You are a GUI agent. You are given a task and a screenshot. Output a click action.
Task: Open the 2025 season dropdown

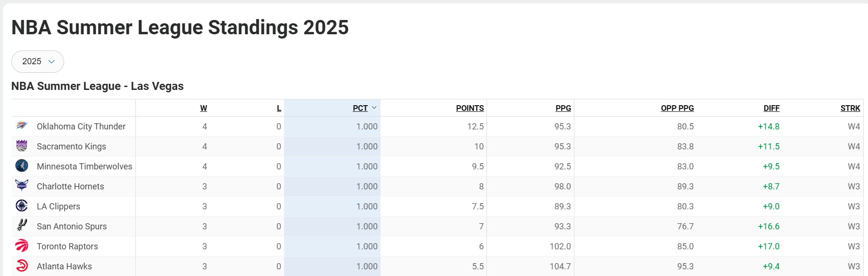pyautogui.click(x=38, y=61)
